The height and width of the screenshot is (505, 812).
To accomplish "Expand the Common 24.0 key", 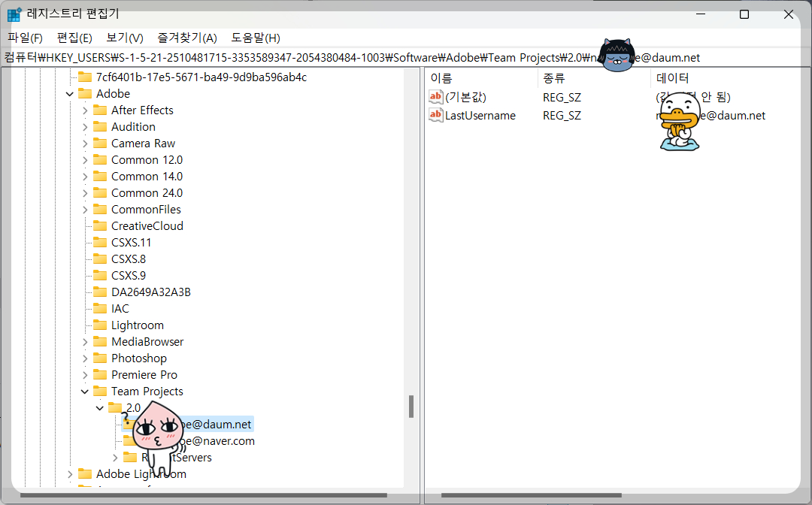I will coord(85,193).
